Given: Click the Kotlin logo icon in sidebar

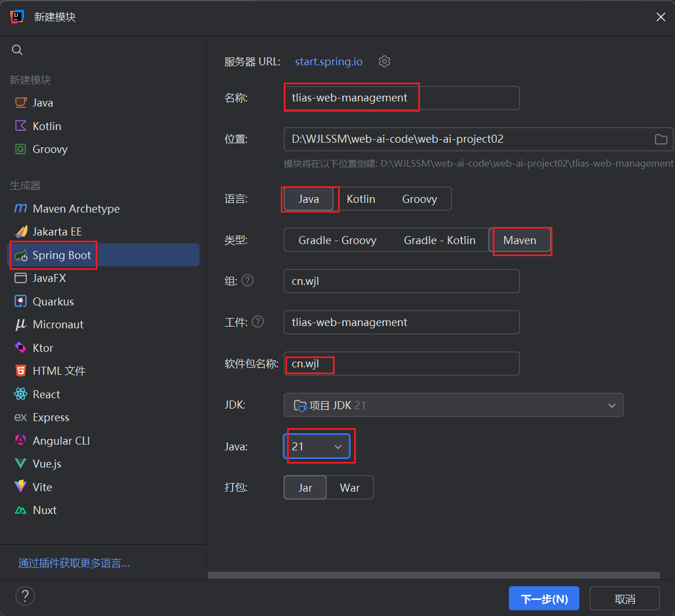Looking at the screenshot, I should 21,125.
